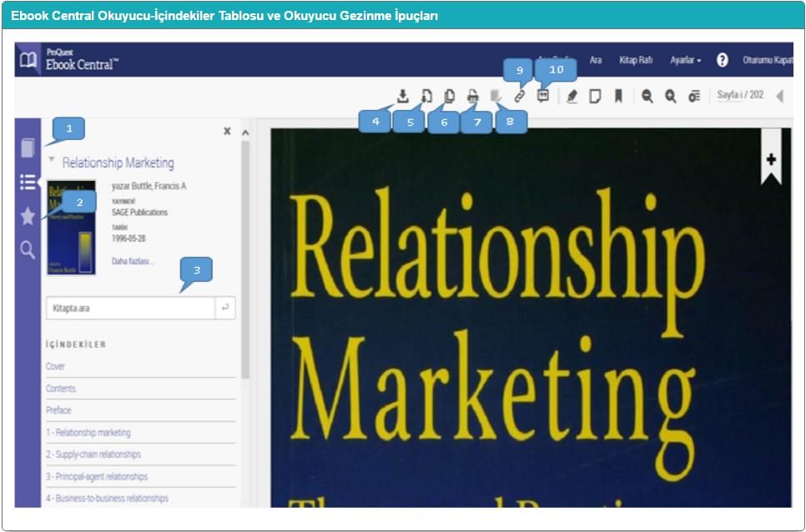The width and height of the screenshot is (806, 532).
Task: Close the side panel with X
Action: [227, 131]
